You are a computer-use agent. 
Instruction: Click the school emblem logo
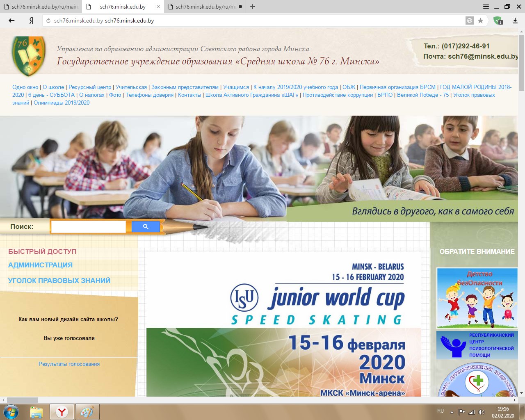28,56
